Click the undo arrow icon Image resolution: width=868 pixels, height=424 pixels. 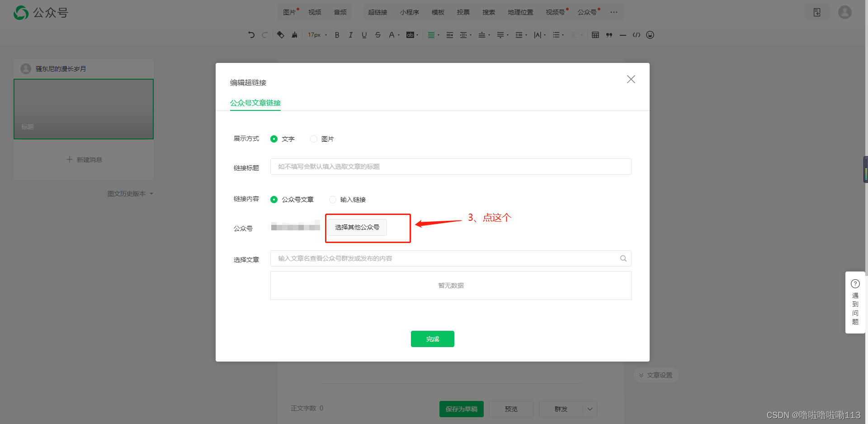251,35
